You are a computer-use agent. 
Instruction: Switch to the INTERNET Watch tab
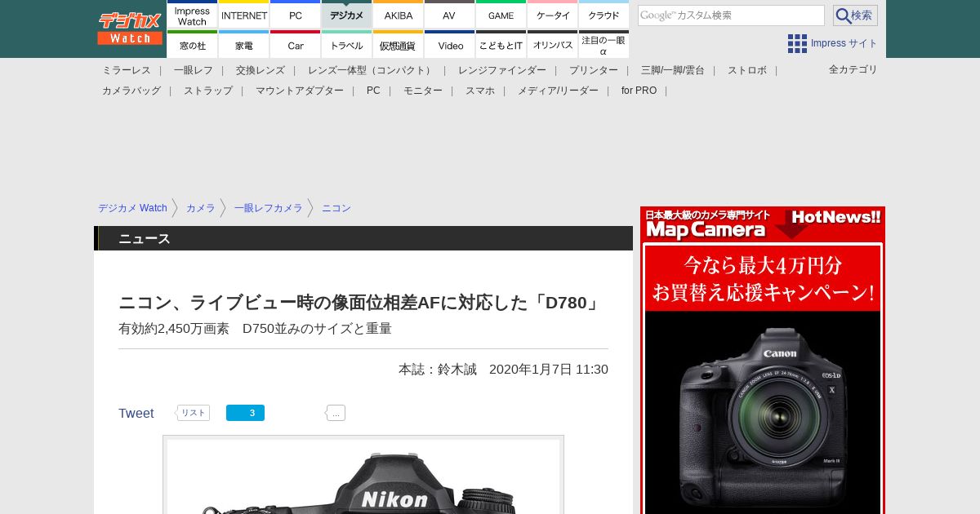(244, 14)
